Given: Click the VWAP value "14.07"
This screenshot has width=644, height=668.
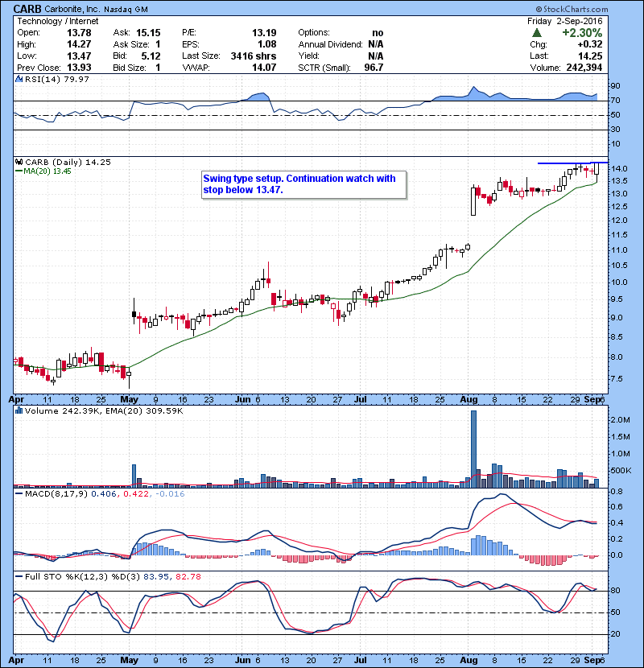Looking at the screenshot, I should (x=264, y=68).
